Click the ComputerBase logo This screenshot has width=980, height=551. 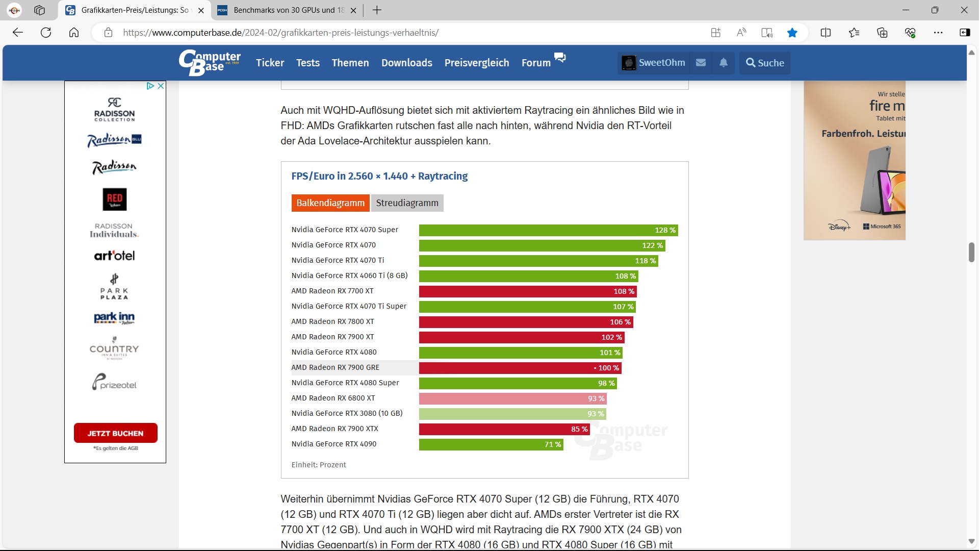point(210,62)
